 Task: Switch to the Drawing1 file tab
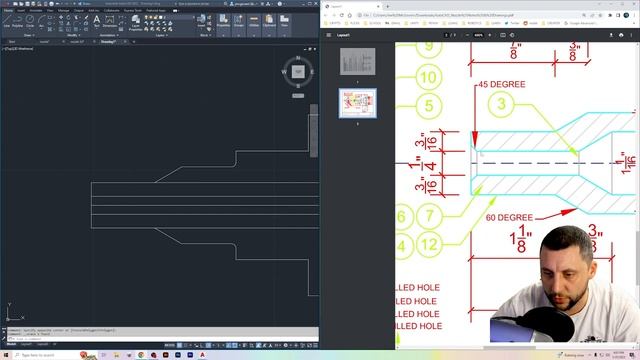coord(108,42)
